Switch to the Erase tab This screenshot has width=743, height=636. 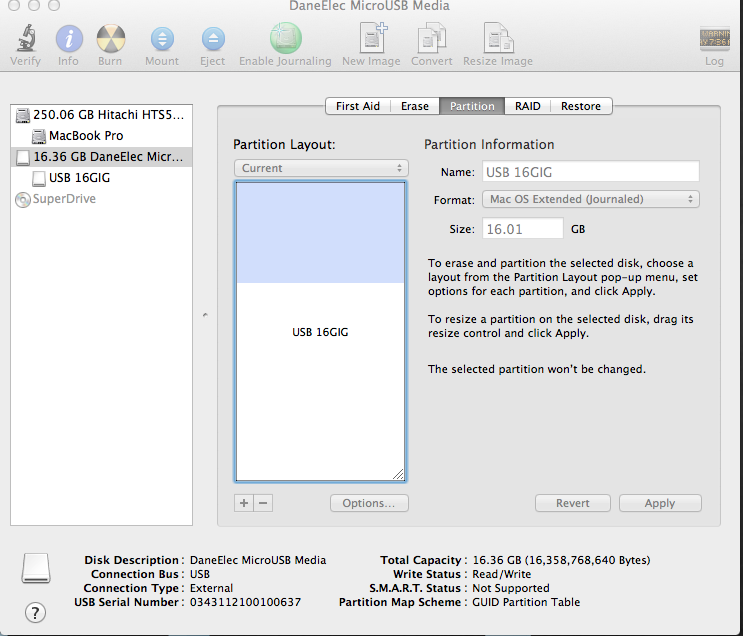click(415, 106)
